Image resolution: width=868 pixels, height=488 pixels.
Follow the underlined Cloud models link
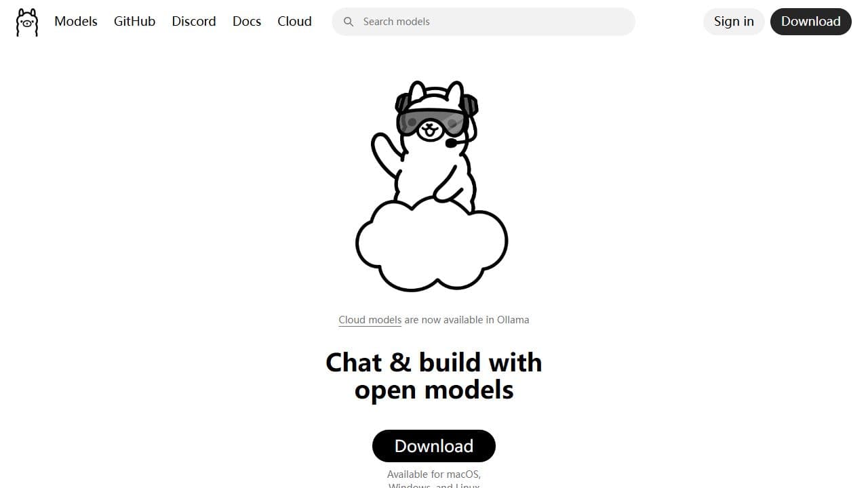point(370,320)
